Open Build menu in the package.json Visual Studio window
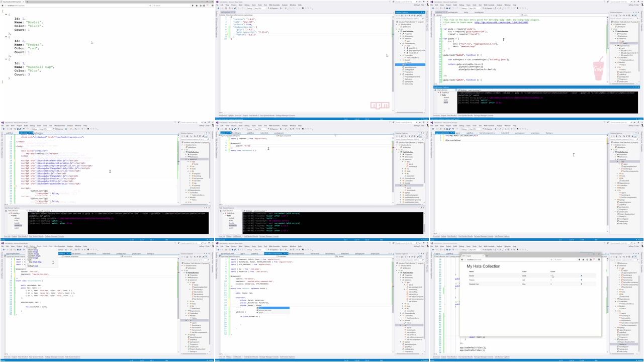 tap(240, 5)
